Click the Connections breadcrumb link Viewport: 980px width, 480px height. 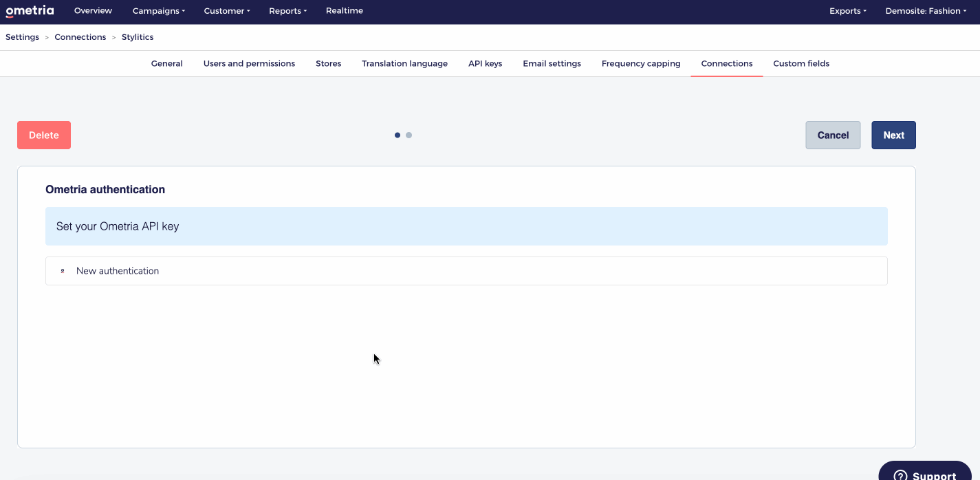(80, 37)
